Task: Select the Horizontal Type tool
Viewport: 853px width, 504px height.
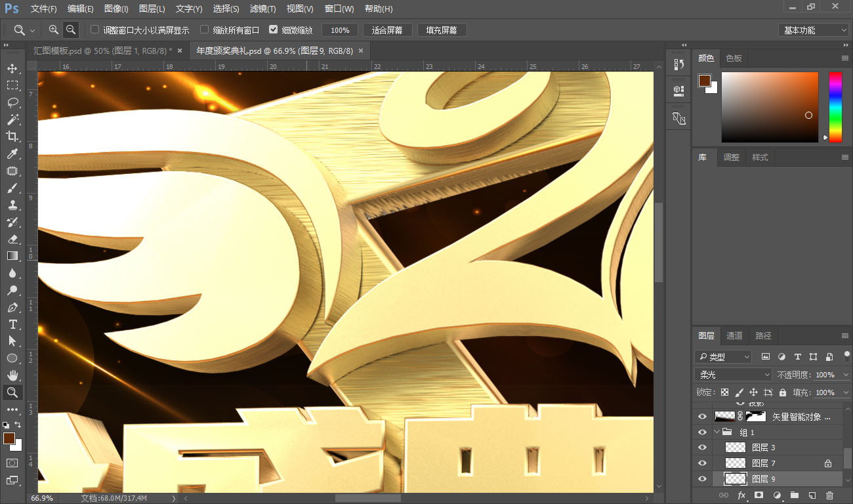Action: pyautogui.click(x=12, y=324)
